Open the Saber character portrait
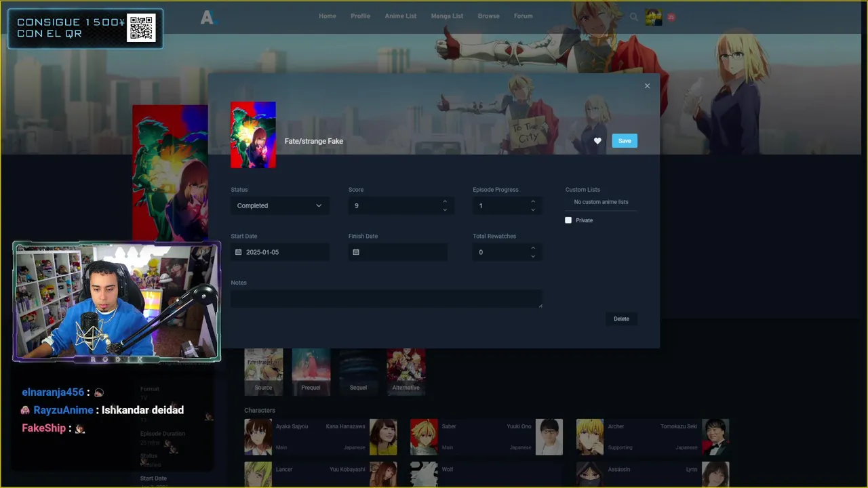The width and height of the screenshot is (868, 488). (x=424, y=436)
